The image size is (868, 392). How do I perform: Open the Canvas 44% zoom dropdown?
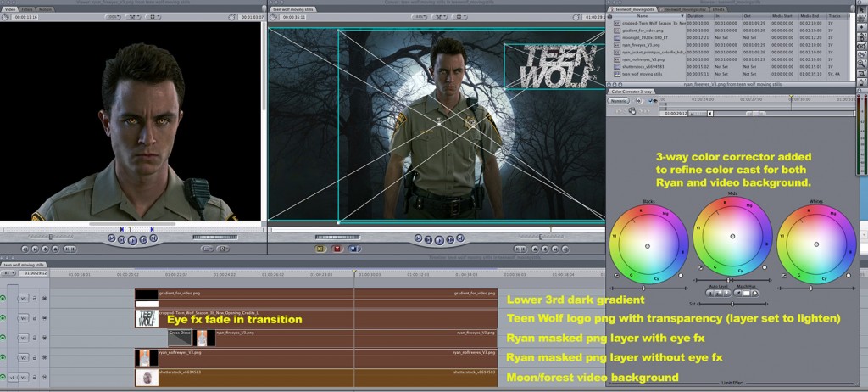(x=420, y=17)
